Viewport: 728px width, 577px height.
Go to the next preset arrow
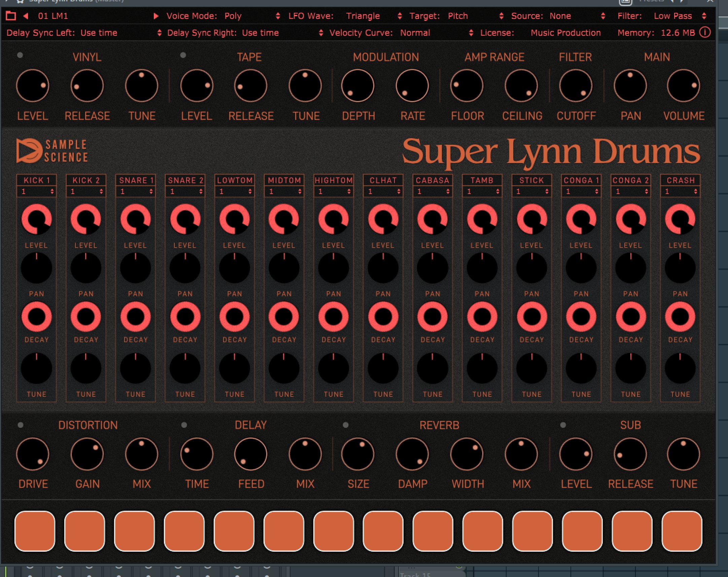click(155, 16)
